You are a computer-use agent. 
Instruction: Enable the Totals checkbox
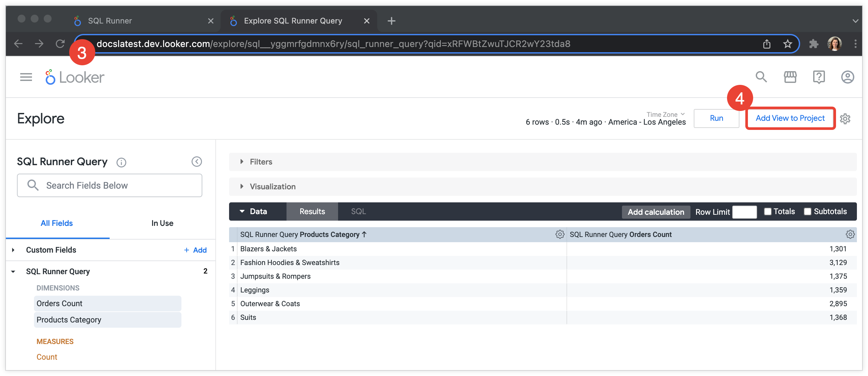click(x=767, y=211)
